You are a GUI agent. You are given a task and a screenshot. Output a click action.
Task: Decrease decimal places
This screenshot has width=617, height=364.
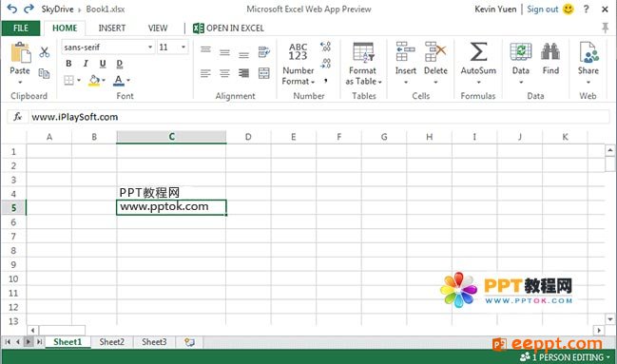click(x=326, y=64)
